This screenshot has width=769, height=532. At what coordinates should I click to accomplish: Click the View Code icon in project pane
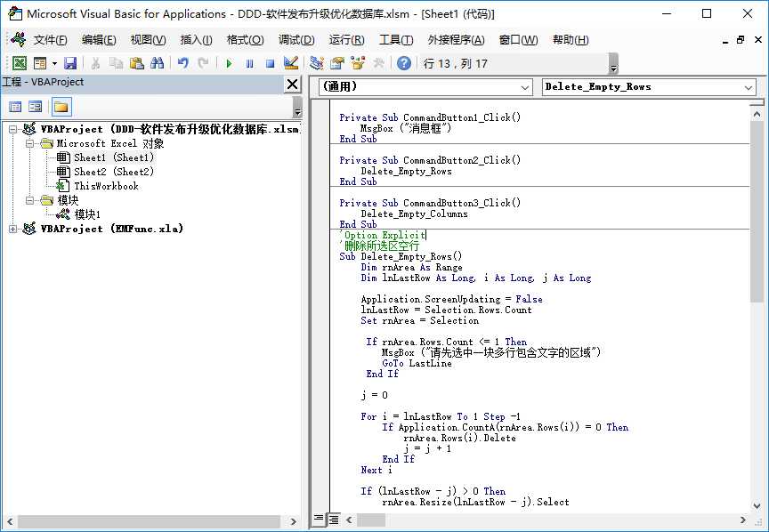click(15, 107)
